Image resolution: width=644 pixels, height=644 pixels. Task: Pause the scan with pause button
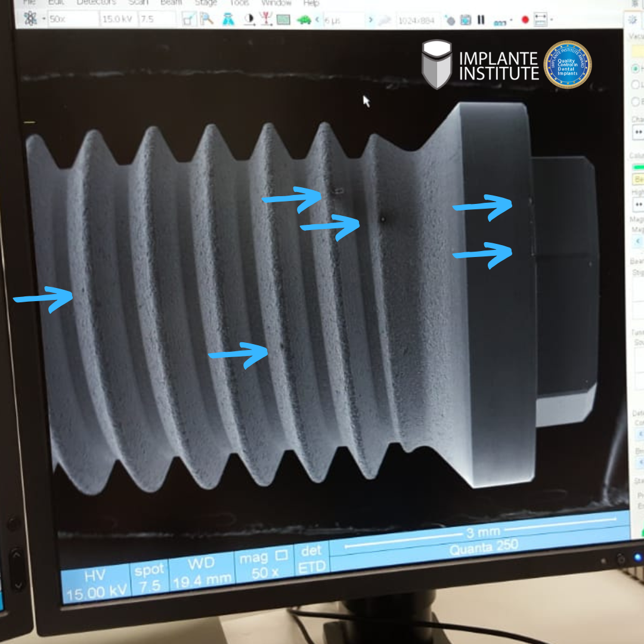click(x=481, y=20)
